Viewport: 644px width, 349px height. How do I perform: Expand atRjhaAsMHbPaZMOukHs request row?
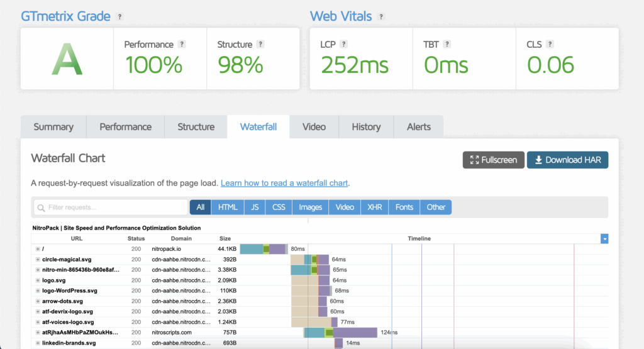tap(37, 333)
